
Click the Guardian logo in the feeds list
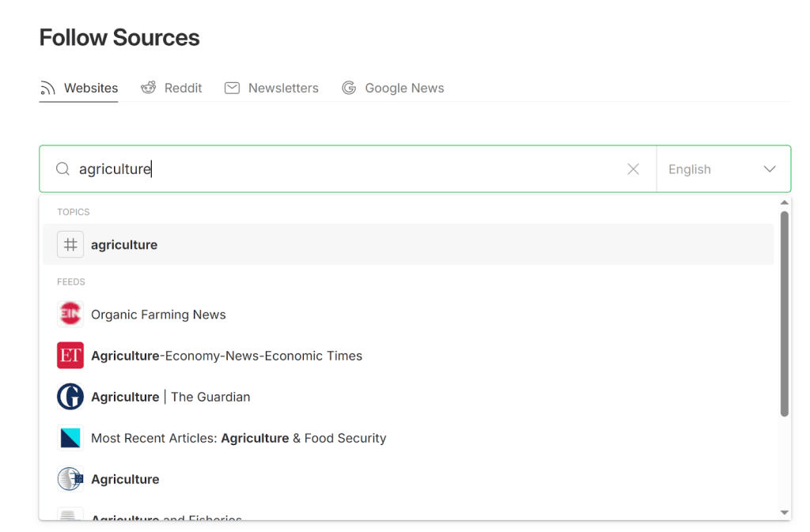(70, 396)
